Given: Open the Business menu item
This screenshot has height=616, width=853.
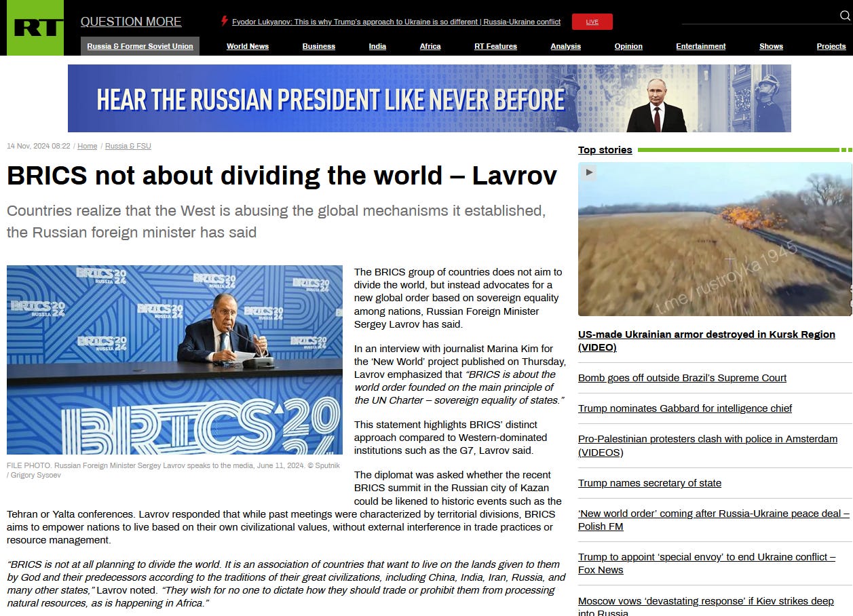Looking at the screenshot, I should coord(319,46).
